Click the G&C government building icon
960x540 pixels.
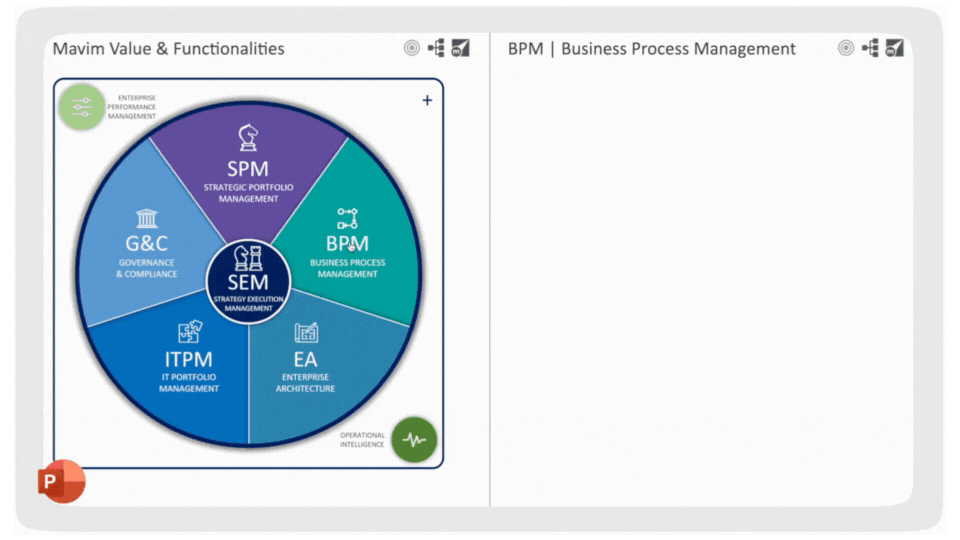point(146,219)
